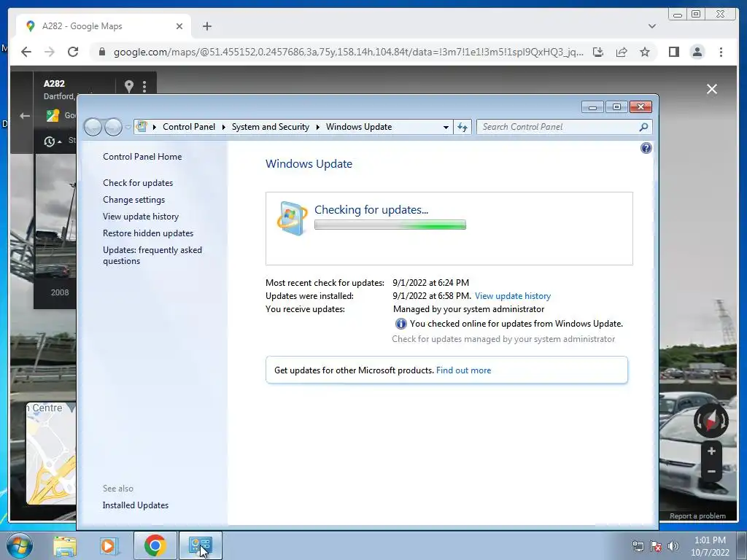Click the Street View compass
747x560 pixels.
point(711,421)
